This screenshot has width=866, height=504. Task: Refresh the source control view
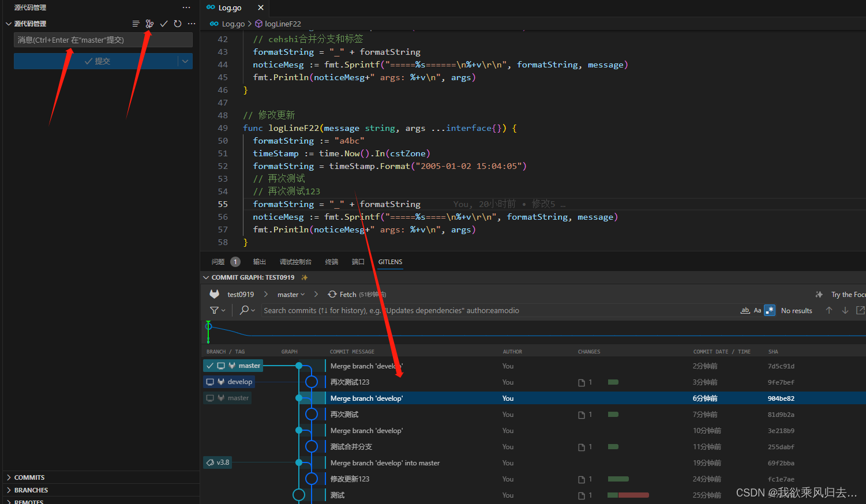pos(178,24)
